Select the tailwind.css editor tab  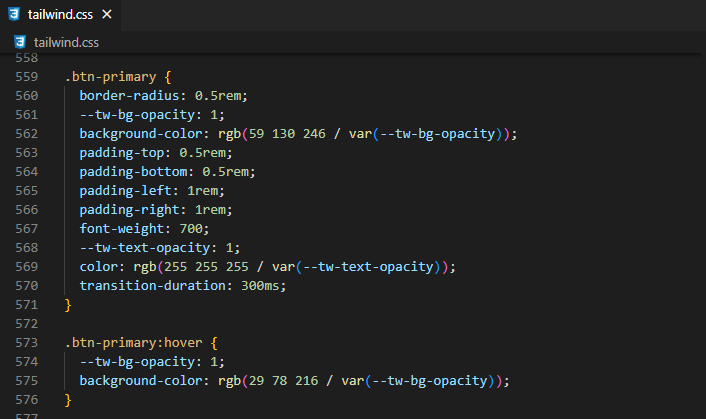click(x=60, y=15)
